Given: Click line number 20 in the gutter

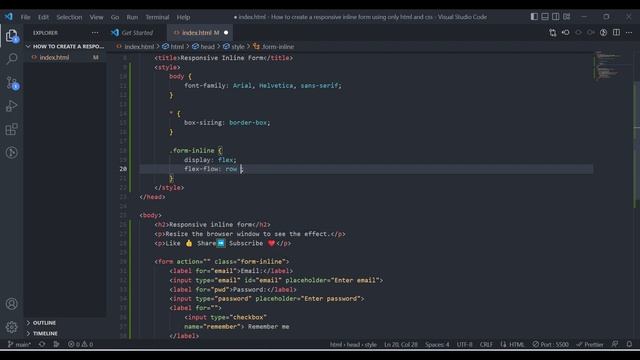Looking at the screenshot, I should click(x=123, y=169).
